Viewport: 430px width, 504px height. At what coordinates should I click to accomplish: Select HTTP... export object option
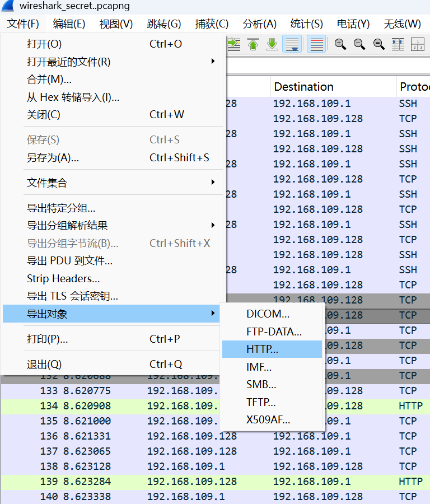[272, 349]
